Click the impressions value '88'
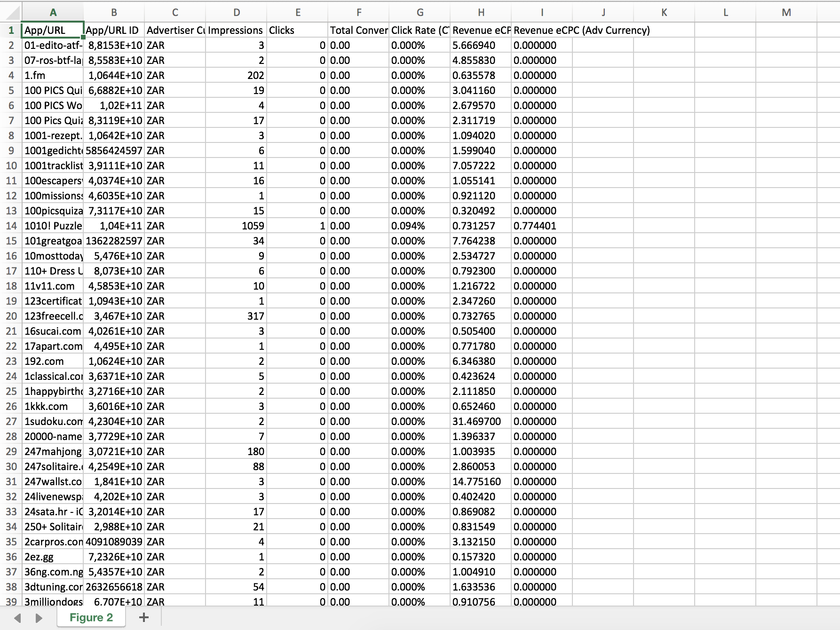840x630 pixels. (x=237, y=466)
